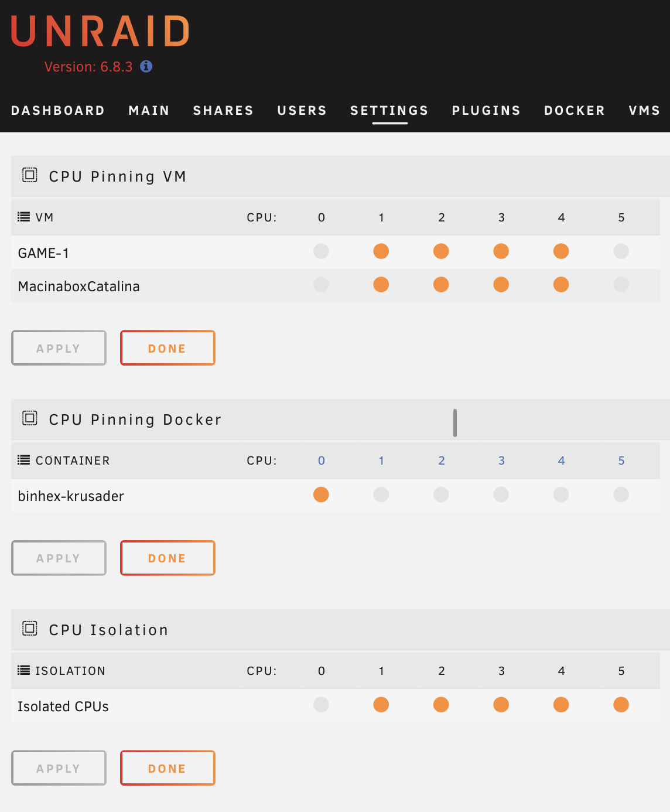This screenshot has width=670, height=812.
Task: Click the CPU Pinning VM section icon
Action: pyautogui.click(x=30, y=175)
